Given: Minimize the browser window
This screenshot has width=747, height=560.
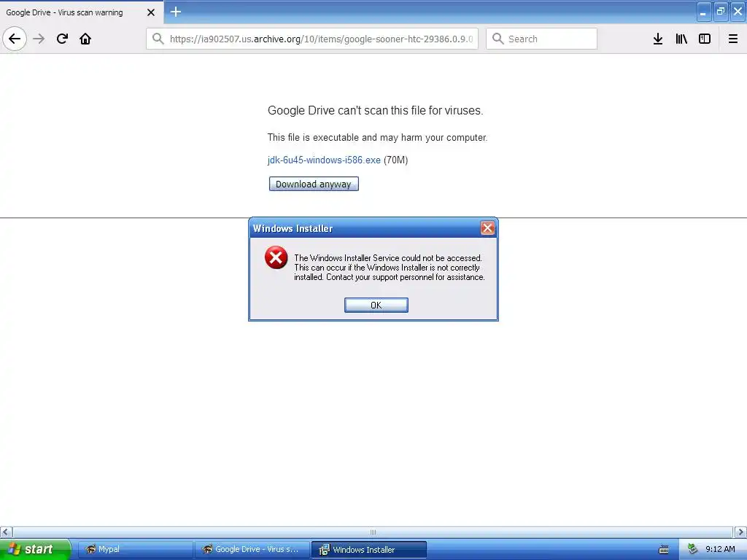Looking at the screenshot, I should (704, 12).
